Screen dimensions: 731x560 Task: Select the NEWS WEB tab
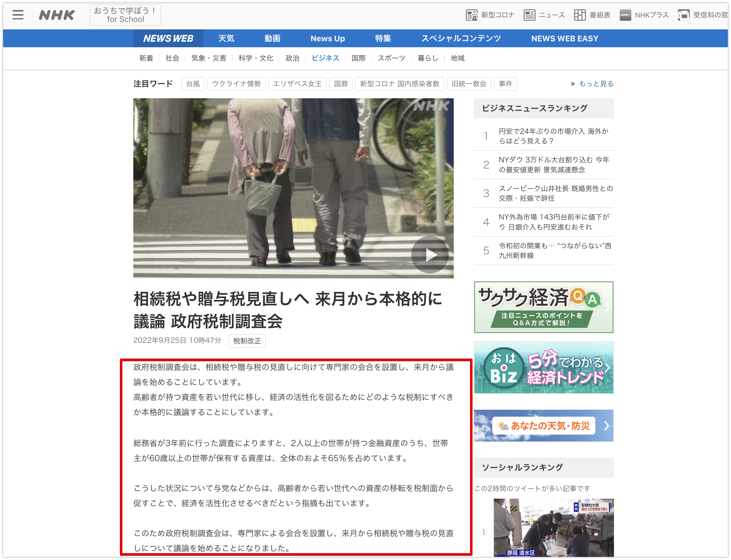pos(168,38)
